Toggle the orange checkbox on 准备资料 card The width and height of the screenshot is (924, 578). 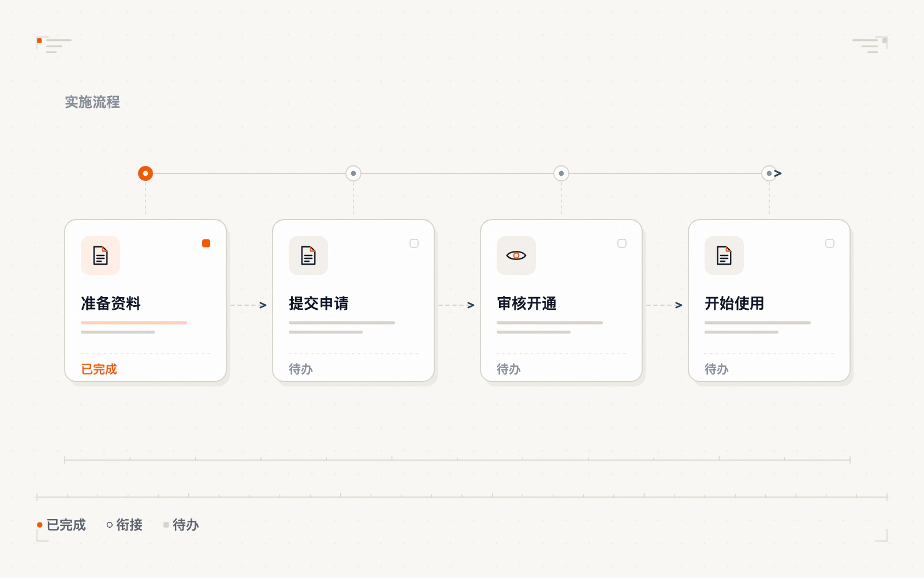coord(206,243)
